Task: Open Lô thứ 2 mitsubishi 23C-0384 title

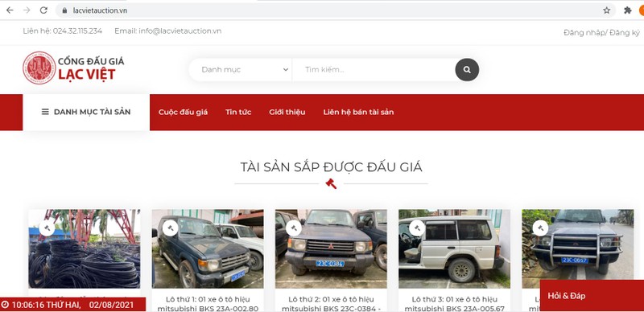Action: coord(331,304)
